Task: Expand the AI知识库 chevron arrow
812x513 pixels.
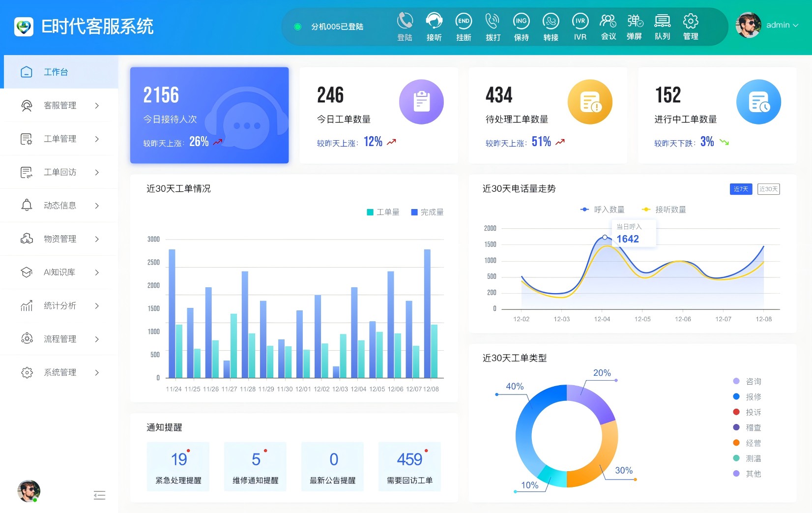Action: [x=97, y=272]
